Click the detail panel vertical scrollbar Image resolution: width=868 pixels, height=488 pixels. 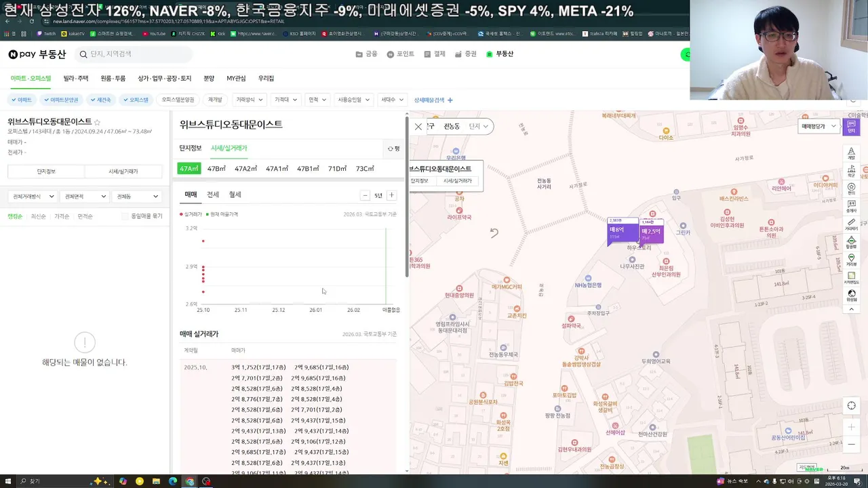coord(407,197)
